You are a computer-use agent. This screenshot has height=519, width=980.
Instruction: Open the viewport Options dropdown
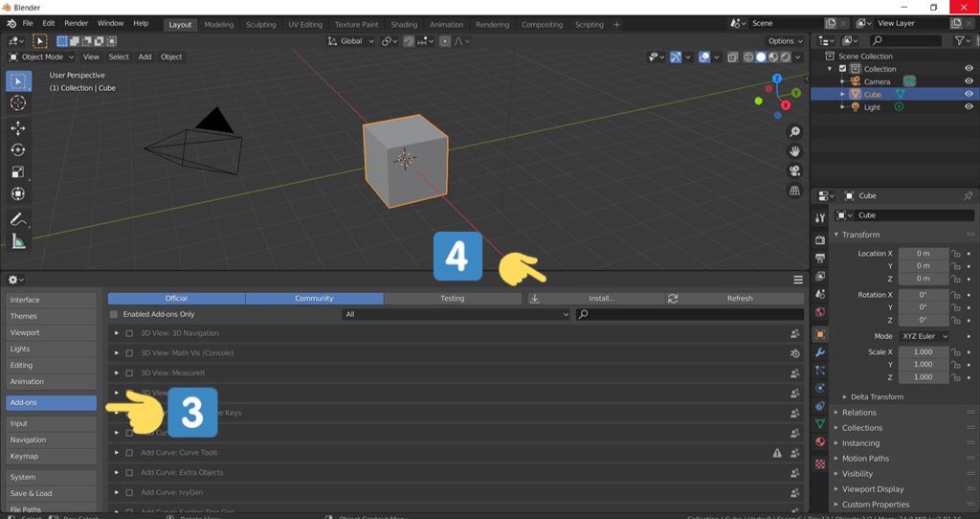(x=785, y=41)
